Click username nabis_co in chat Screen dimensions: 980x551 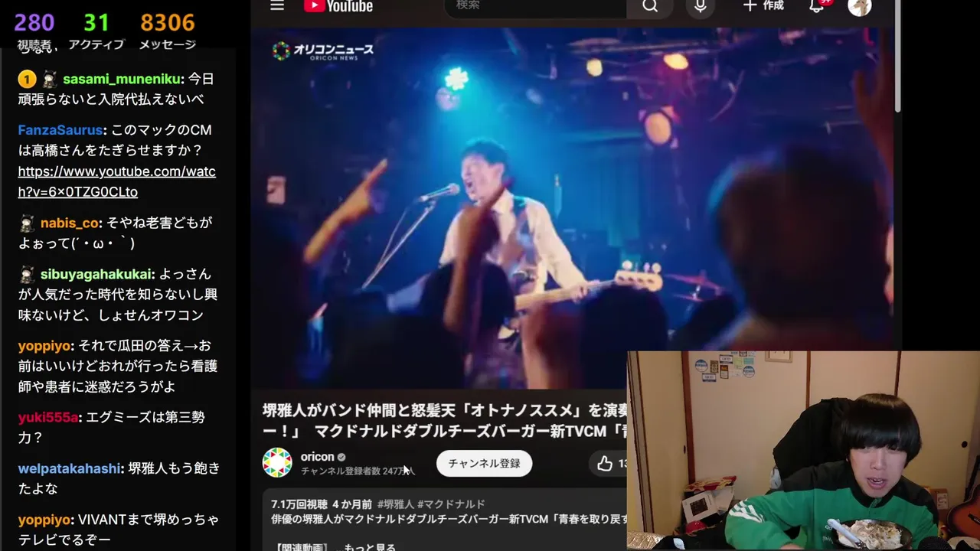pyautogui.click(x=70, y=223)
